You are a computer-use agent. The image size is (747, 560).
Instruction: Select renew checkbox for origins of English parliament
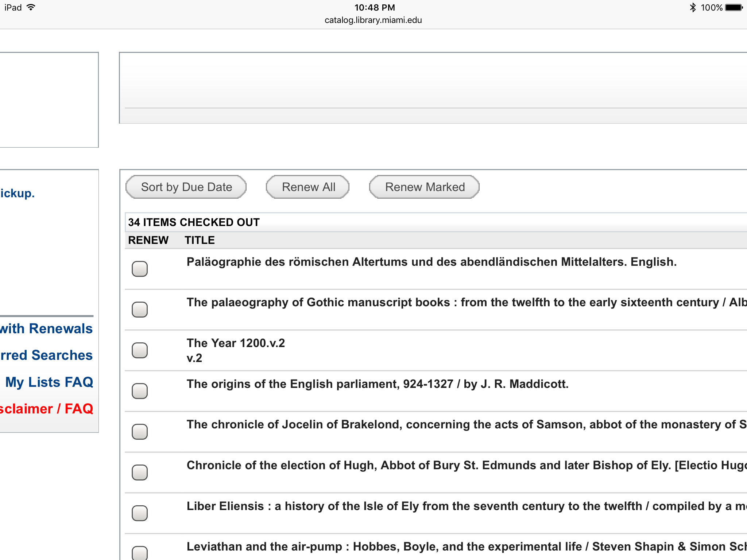click(140, 391)
